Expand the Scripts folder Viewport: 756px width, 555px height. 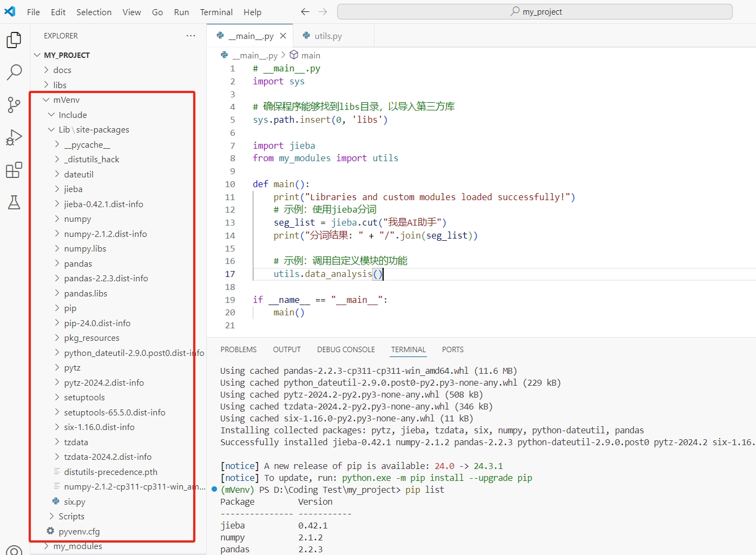click(118, 516)
